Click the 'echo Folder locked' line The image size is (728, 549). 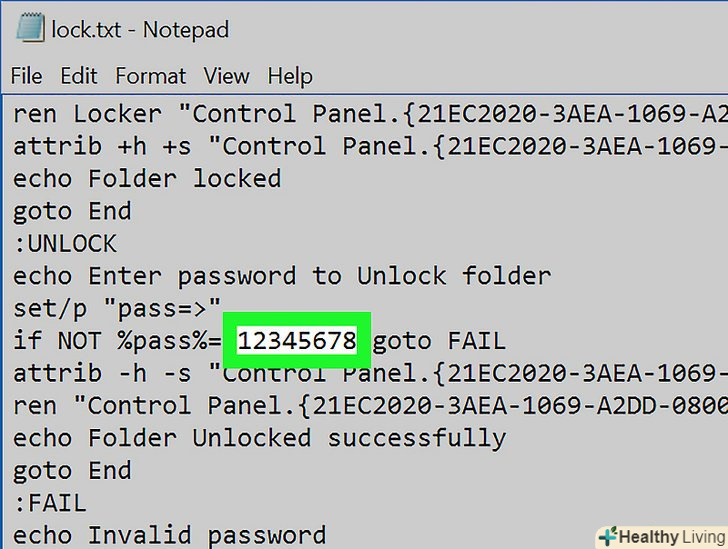[x=147, y=179]
